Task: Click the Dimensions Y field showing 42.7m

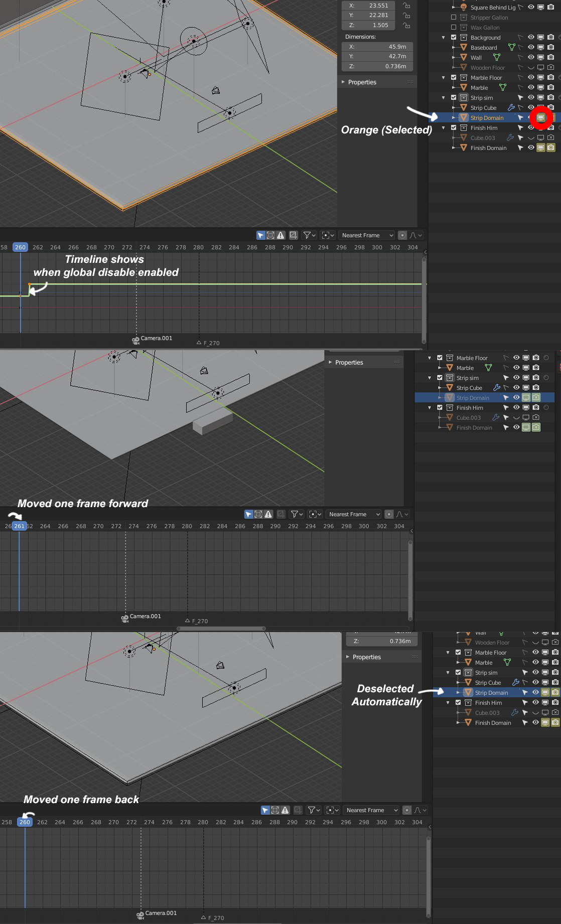Action: [377, 56]
